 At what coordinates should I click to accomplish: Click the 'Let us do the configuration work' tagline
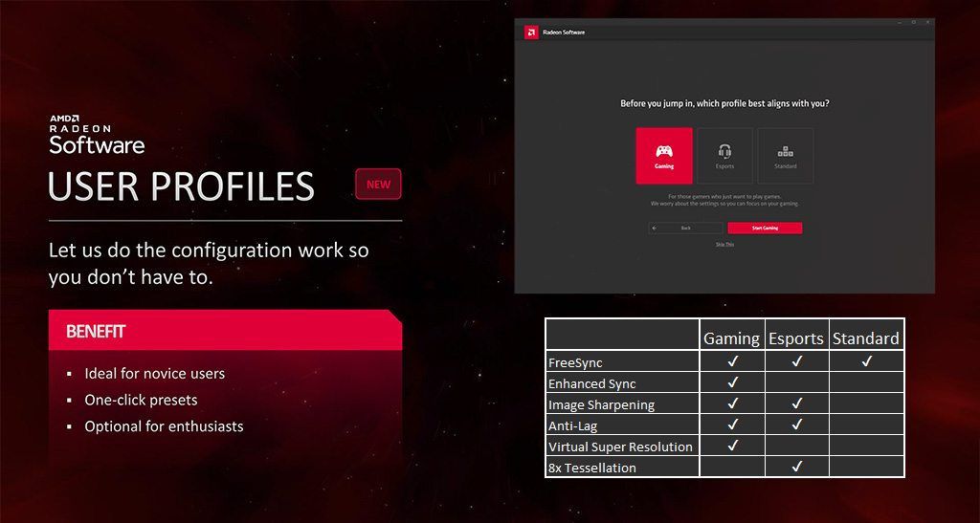pos(209,264)
